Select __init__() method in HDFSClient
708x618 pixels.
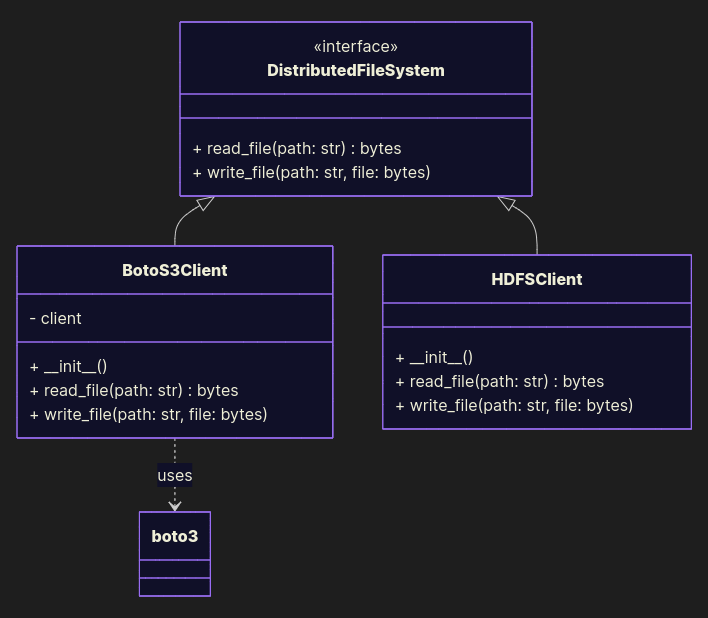pos(434,358)
